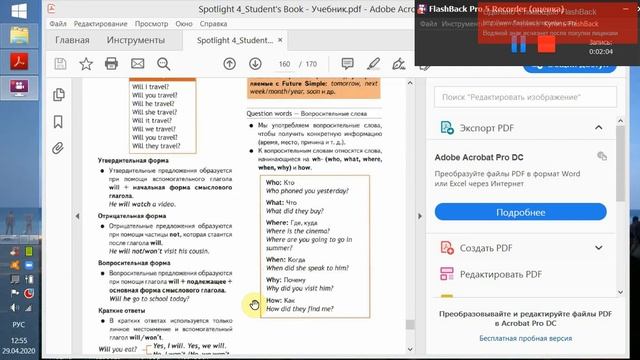Open File Explorer from taskbar

19,36
